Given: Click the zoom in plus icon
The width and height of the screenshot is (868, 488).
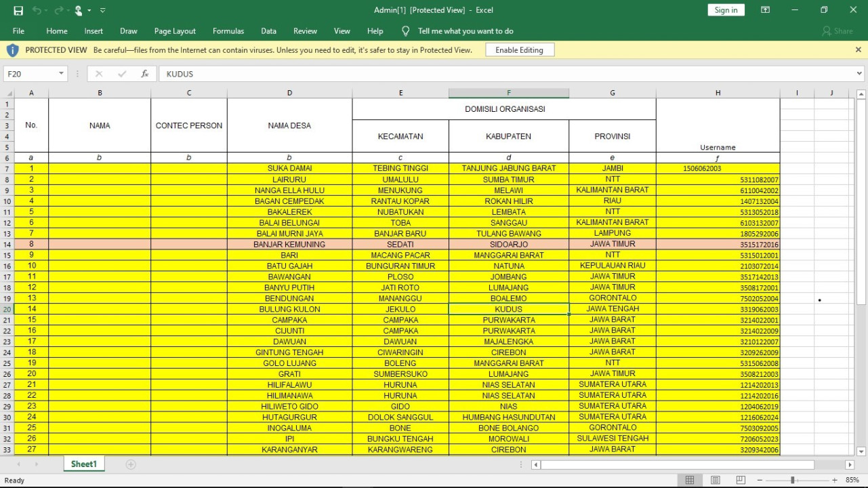Looking at the screenshot, I should point(835,480).
